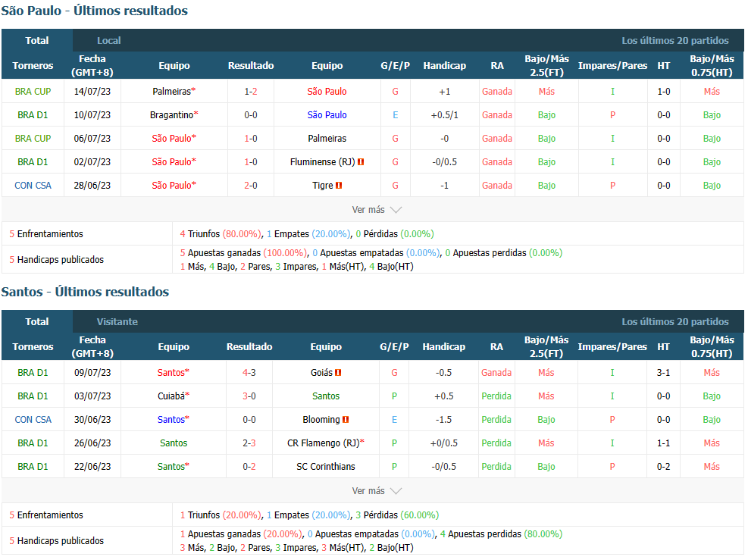Click date 02/07/23 in São Paulo table
This screenshot has width=748, height=560.
click(92, 161)
